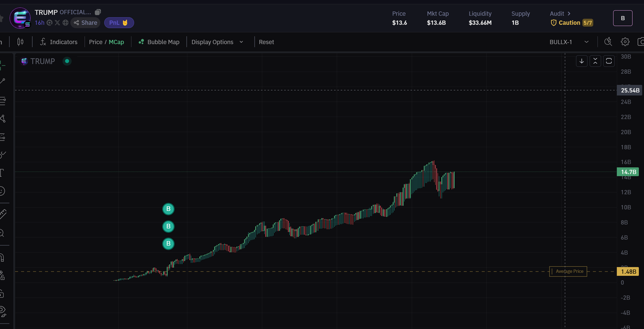Click the Price $13.6 stat

click(399, 18)
